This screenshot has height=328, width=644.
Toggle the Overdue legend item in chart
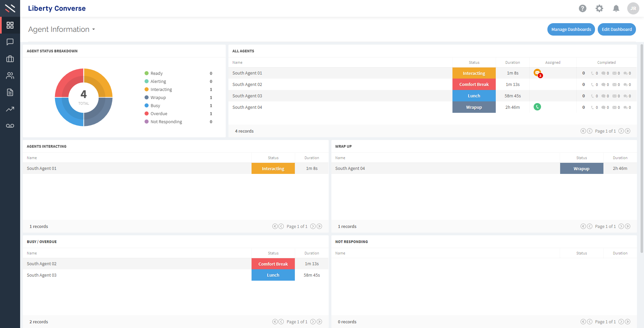159,114
